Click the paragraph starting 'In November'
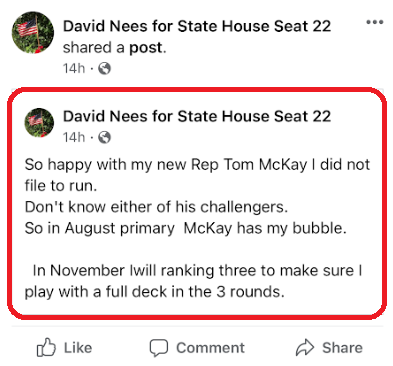Image resolution: width=393 pixels, height=366 pixels. click(x=193, y=281)
